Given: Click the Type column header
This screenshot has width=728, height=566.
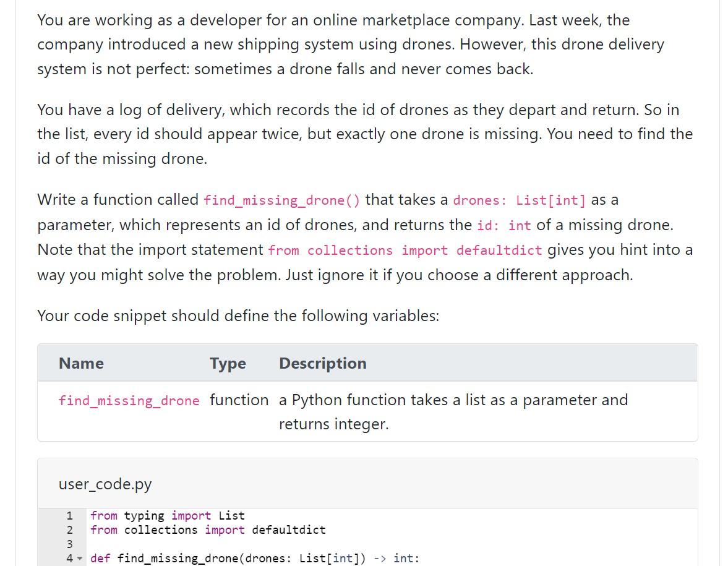Looking at the screenshot, I should (227, 363).
